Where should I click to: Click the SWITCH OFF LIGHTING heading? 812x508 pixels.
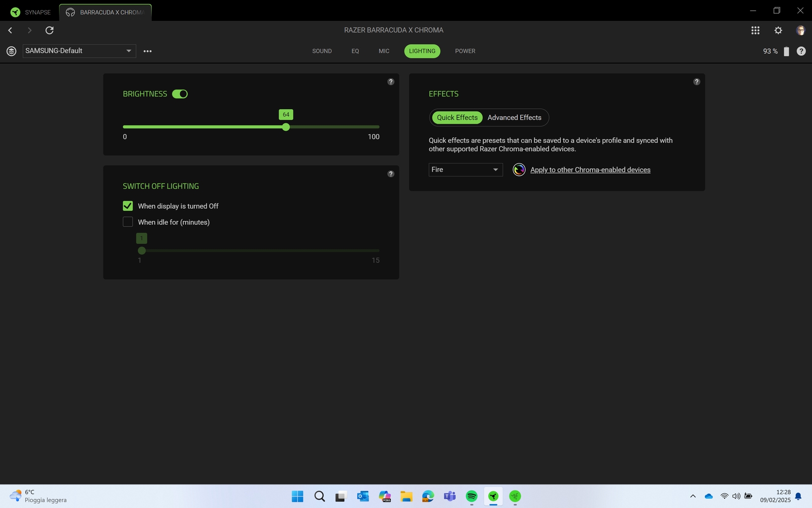point(161,186)
